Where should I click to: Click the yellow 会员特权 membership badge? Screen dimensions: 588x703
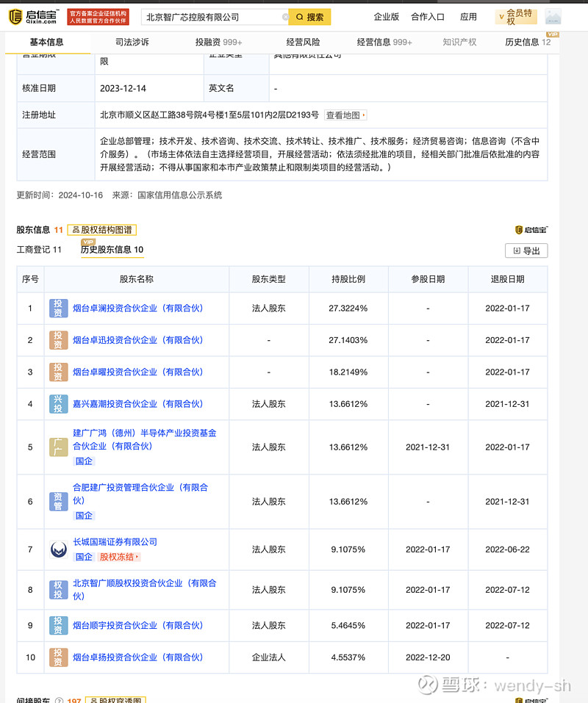(x=515, y=15)
